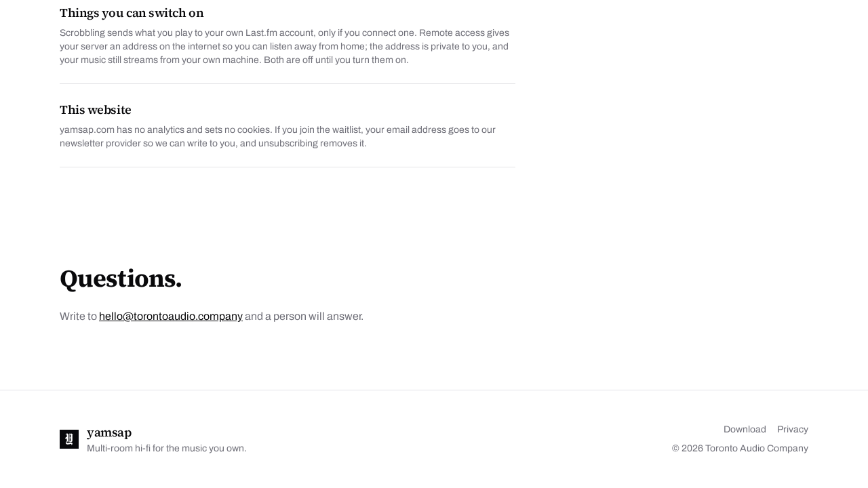The image size is (868, 488).
Task: Click the yamsap logo icon in footer
Action: click(x=69, y=439)
